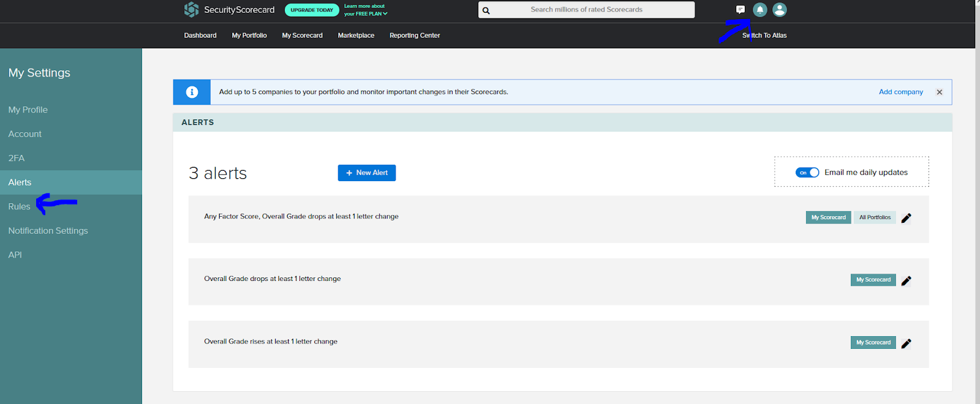Edit the Overall Grade drops alert
980x404 pixels.
tap(906, 280)
